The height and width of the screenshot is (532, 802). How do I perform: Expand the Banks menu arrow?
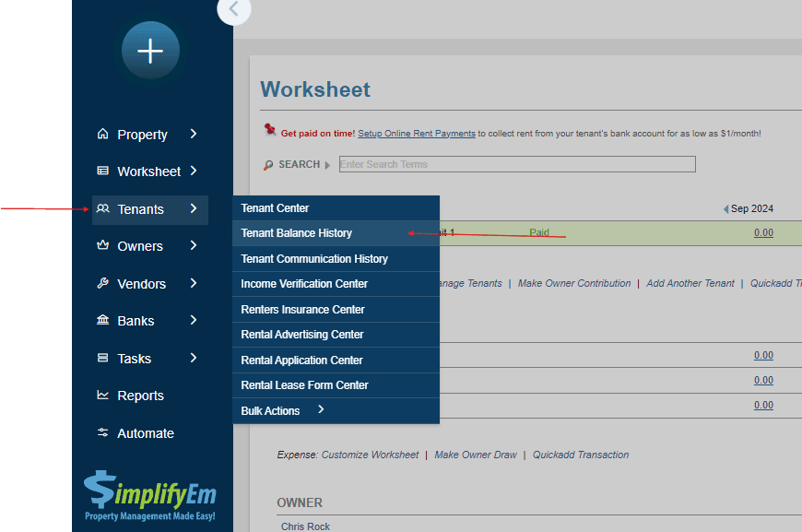(194, 321)
